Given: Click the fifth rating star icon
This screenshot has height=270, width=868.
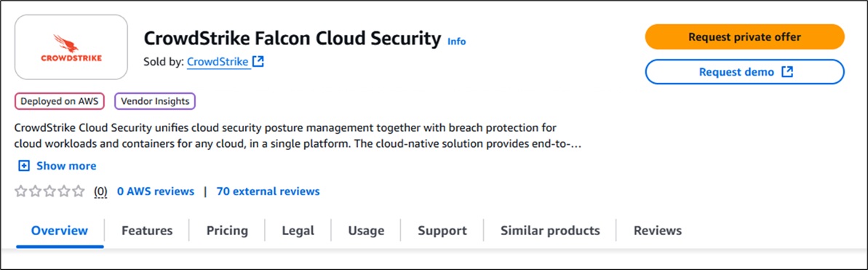Looking at the screenshot, I should tap(79, 191).
